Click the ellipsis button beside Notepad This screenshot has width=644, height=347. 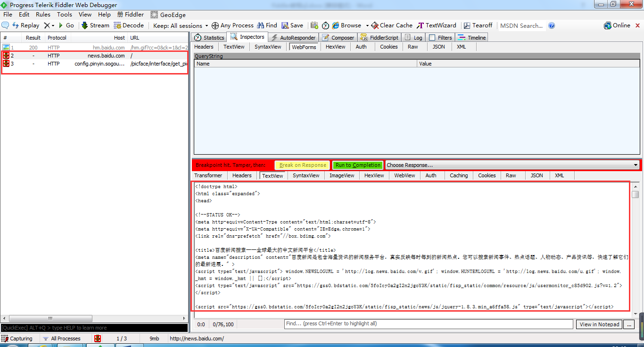coord(629,324)
